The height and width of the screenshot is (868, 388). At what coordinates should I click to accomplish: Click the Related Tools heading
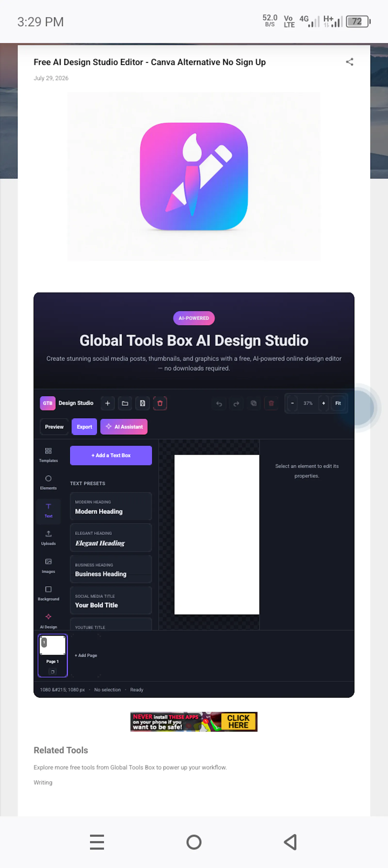(x=61, y=750)
